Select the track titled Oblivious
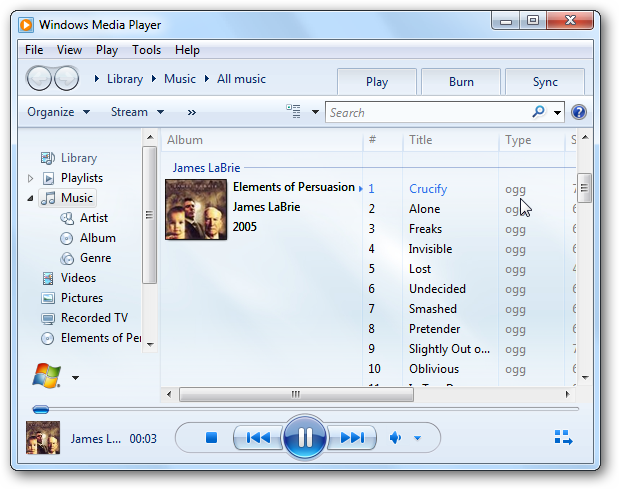 click(x=434, y=369)
